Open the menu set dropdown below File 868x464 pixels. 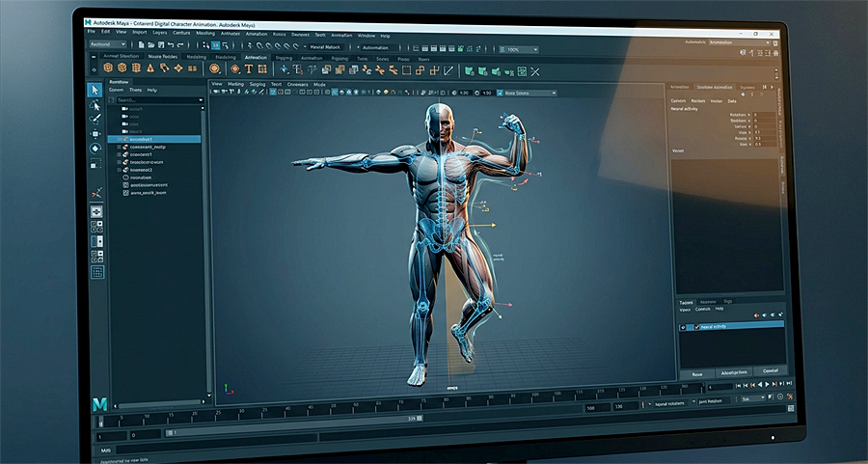tap(107, 44)
